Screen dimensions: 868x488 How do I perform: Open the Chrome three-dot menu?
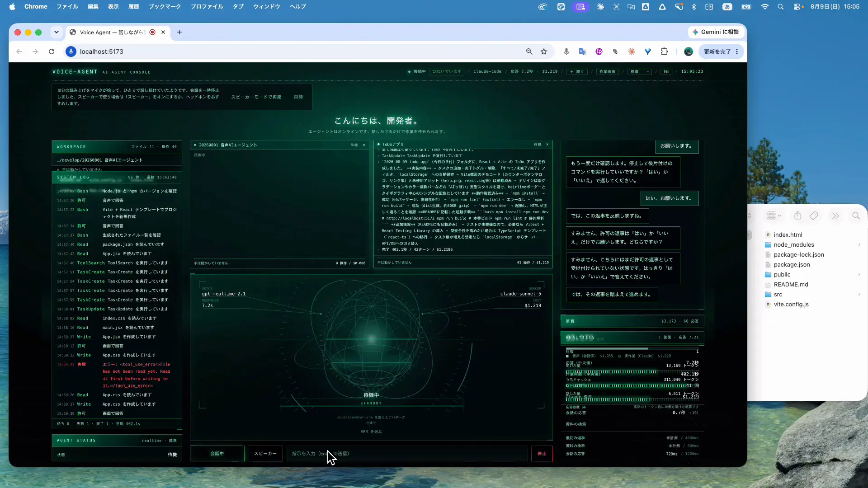click(737, 52)
